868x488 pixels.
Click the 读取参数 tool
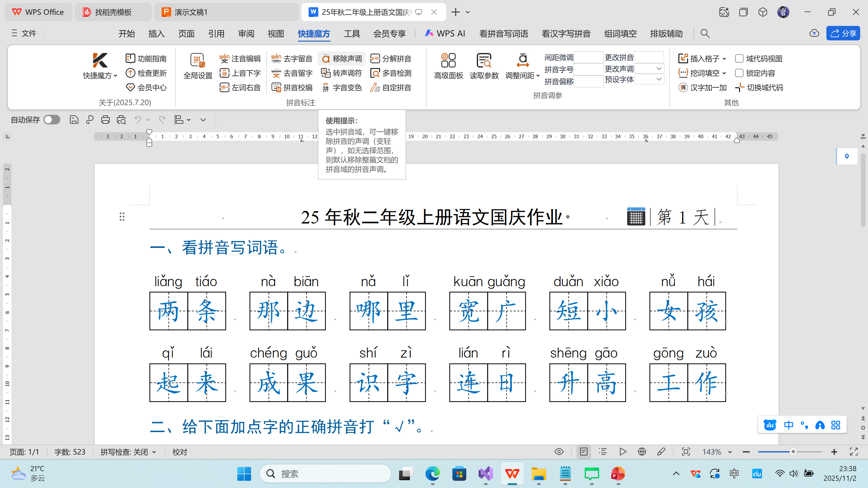point(484,66)
